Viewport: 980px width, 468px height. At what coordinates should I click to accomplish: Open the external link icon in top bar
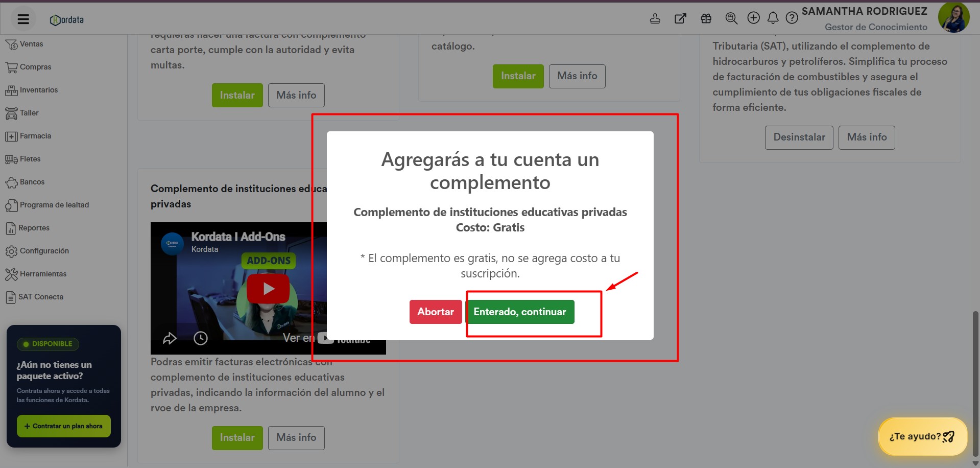[x=680, y=18]
